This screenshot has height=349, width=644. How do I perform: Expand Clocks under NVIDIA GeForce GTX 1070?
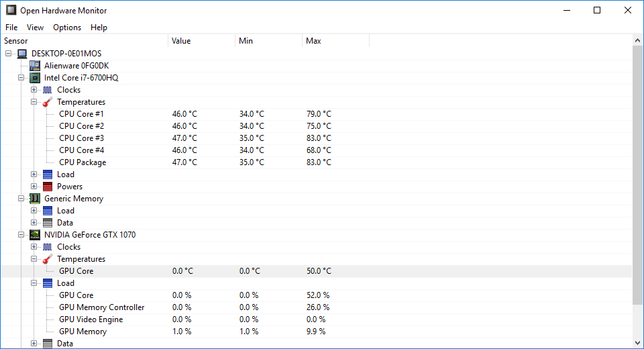pos(34,247)
